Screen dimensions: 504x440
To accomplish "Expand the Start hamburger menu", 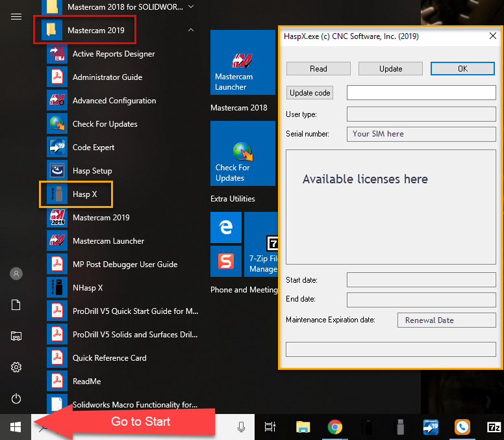I will pos(16,16).
